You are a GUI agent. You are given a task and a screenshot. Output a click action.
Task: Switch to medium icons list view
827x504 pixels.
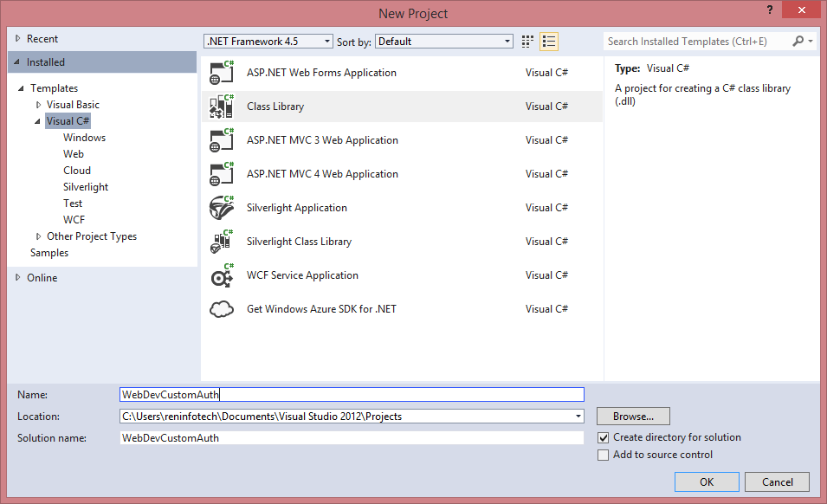pos(549,42)
